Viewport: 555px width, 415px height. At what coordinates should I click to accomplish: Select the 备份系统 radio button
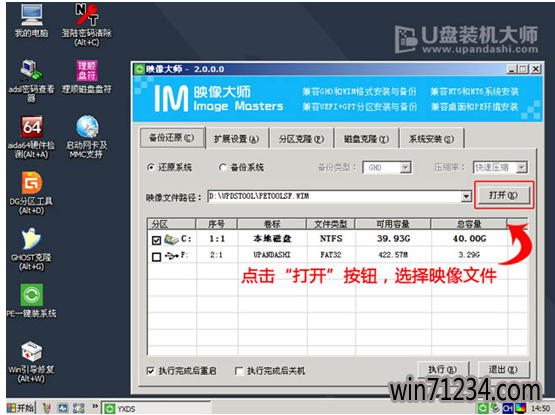point(223,167)
